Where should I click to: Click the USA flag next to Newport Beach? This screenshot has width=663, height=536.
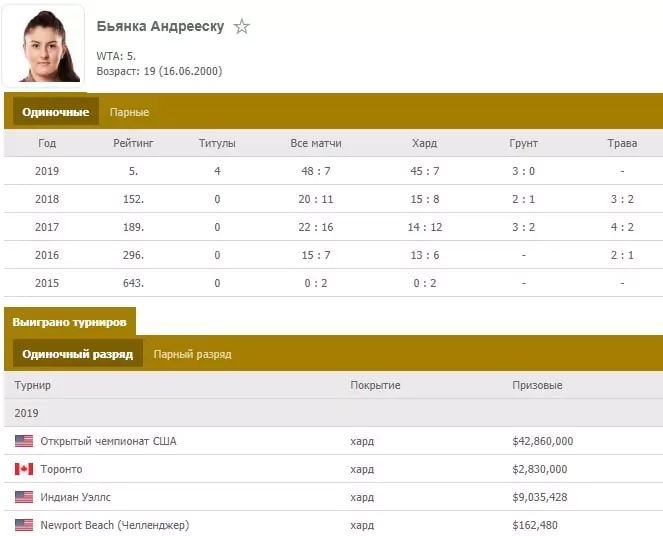(24, 525)
